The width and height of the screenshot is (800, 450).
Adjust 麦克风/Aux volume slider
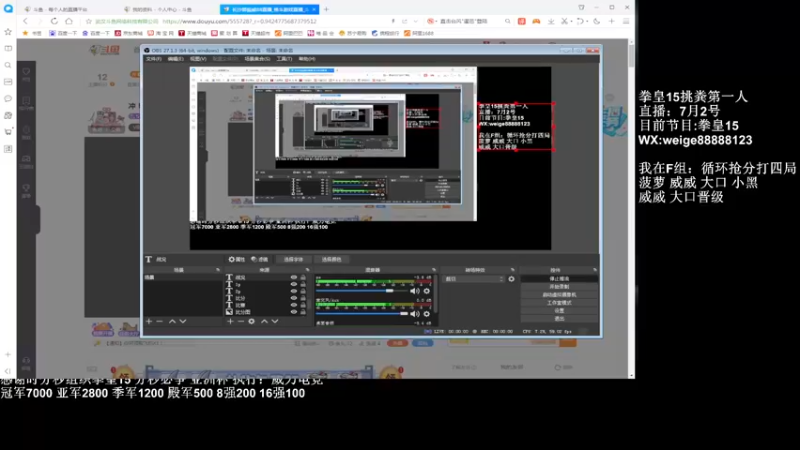point(362,314)
